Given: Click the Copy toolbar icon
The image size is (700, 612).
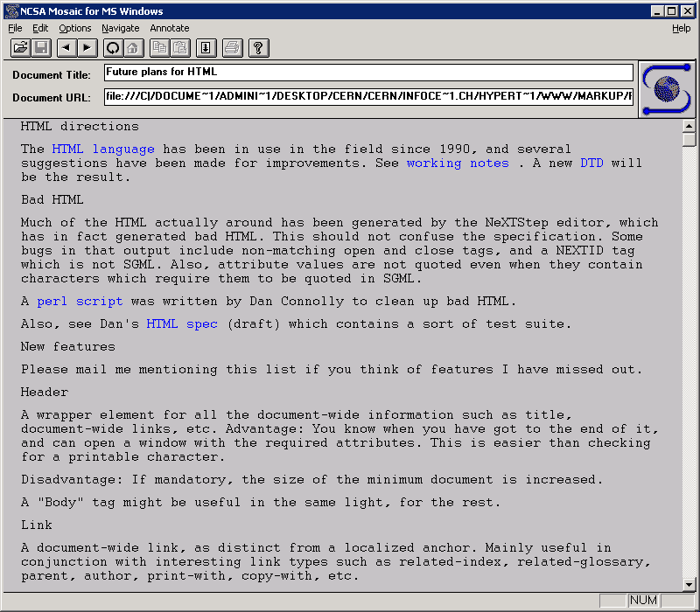Looking at the screenshot, I should (159, 48).
